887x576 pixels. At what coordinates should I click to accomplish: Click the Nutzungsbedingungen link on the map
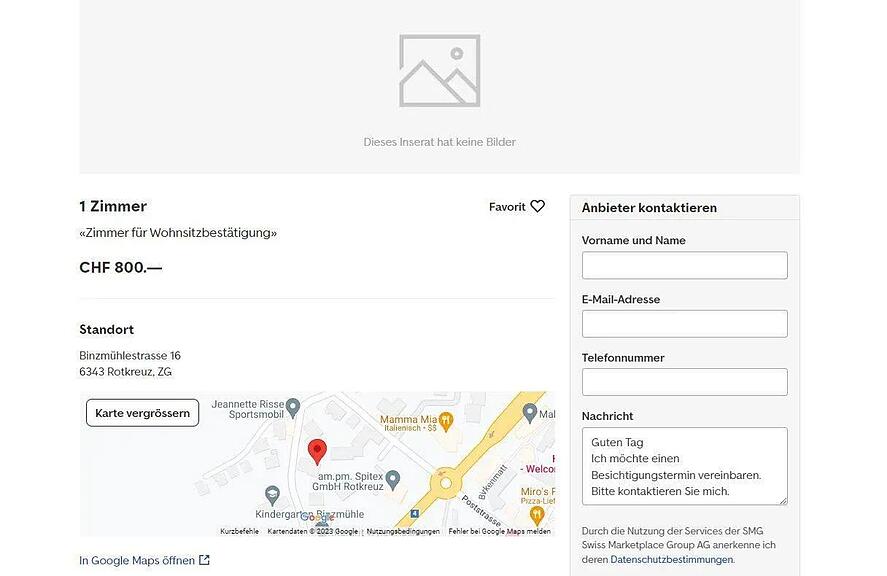pyautogui.click(x=403, y=531)
